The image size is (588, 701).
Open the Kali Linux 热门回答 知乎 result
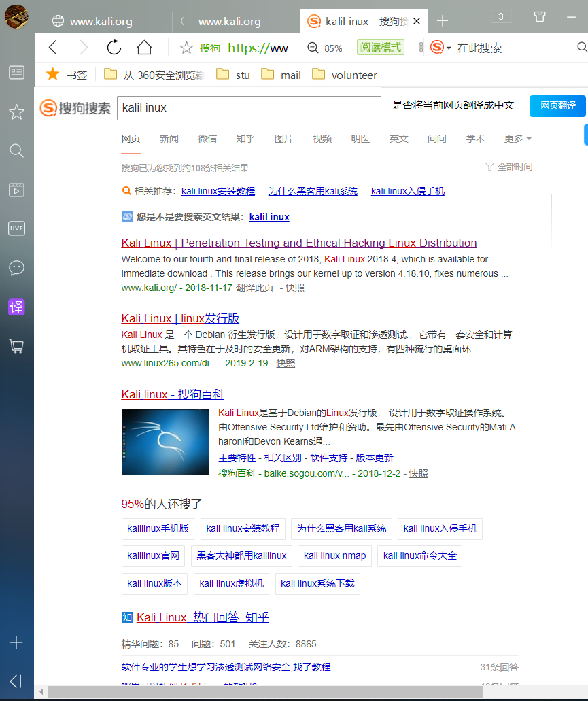203,617
